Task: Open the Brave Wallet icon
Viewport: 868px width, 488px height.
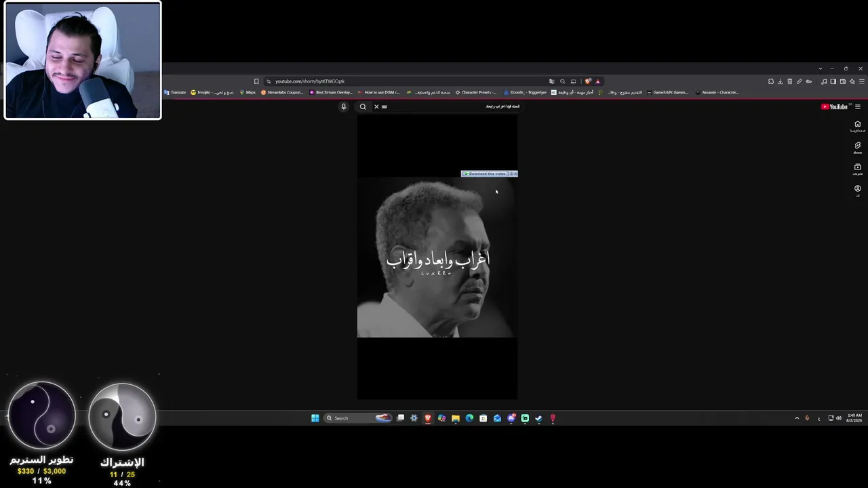Action: click(843, 81)
